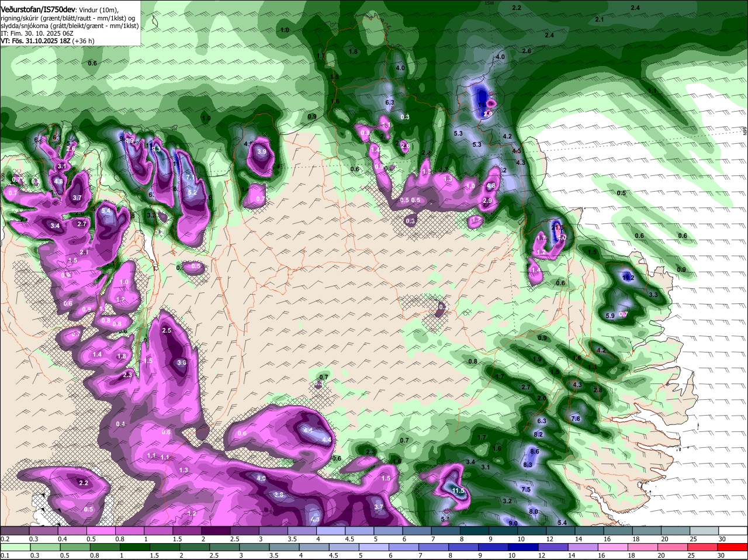Image resolution: width=748 pixels, height=560 pixels.
Task: Select the map value 3.6
Action: pyautogui.click(x=182, y=362)
